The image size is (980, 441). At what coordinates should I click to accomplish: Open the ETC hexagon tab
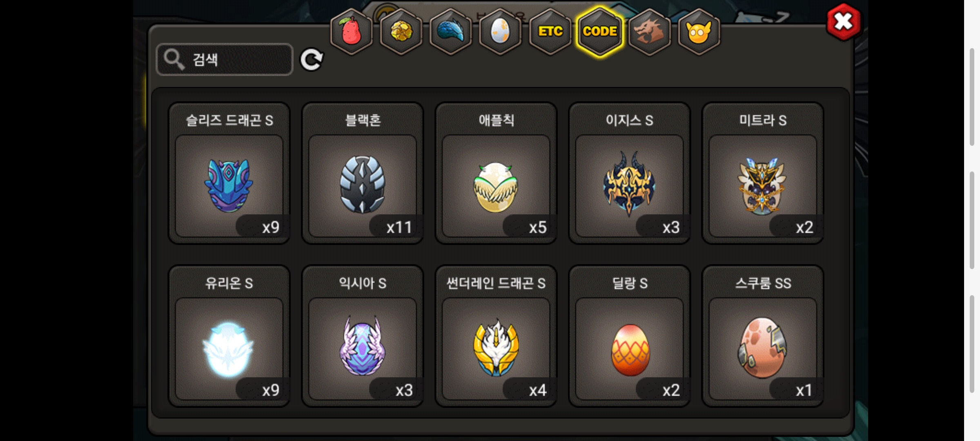coord(550,31)
